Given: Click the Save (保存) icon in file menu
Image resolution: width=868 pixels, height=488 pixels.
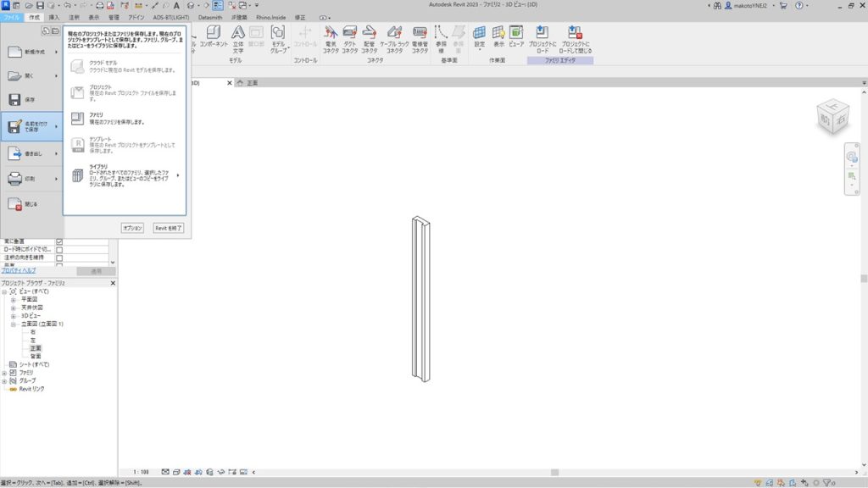Looking at the screenshot, I should 15,100.
